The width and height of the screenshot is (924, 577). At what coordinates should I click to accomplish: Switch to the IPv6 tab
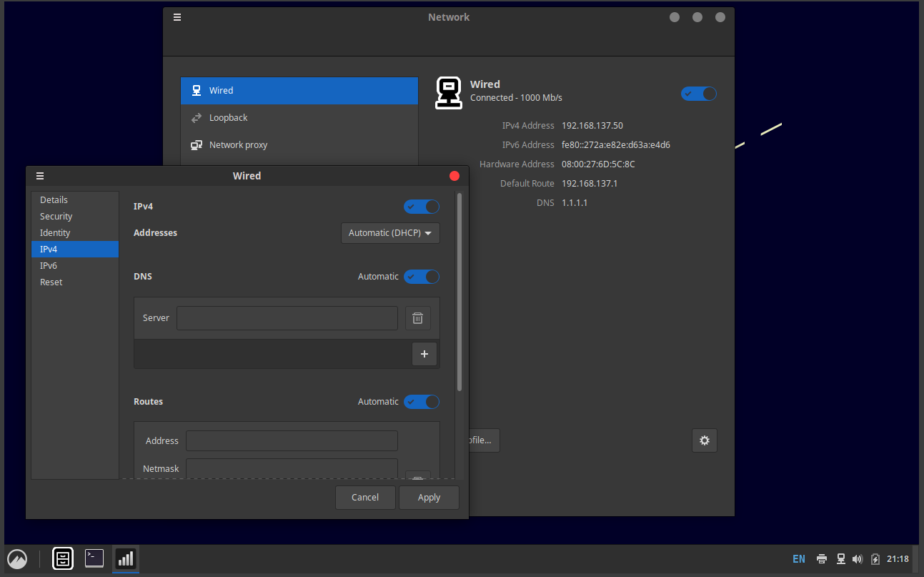pyautogui.click(x=49, y=266)
